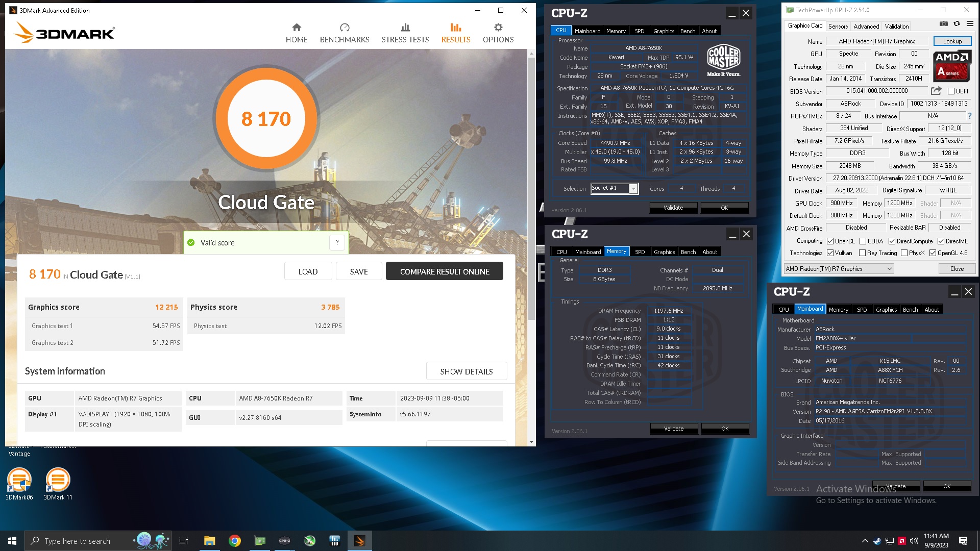Image resolution: width=980 pixels, height=551 pixels.
Task: Open GPU-Z from the taskbar
Action: pyautogui.click(x=260, y=541)
